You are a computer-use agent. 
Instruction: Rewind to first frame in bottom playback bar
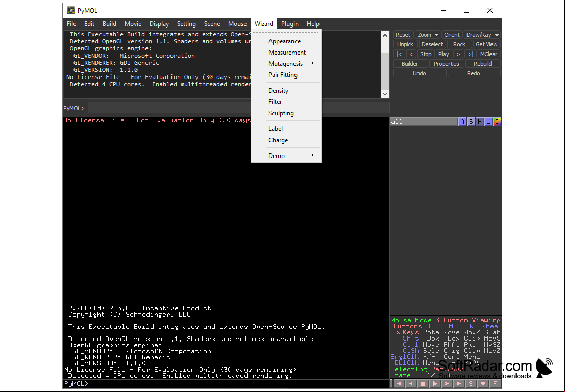tap(399, 384)
